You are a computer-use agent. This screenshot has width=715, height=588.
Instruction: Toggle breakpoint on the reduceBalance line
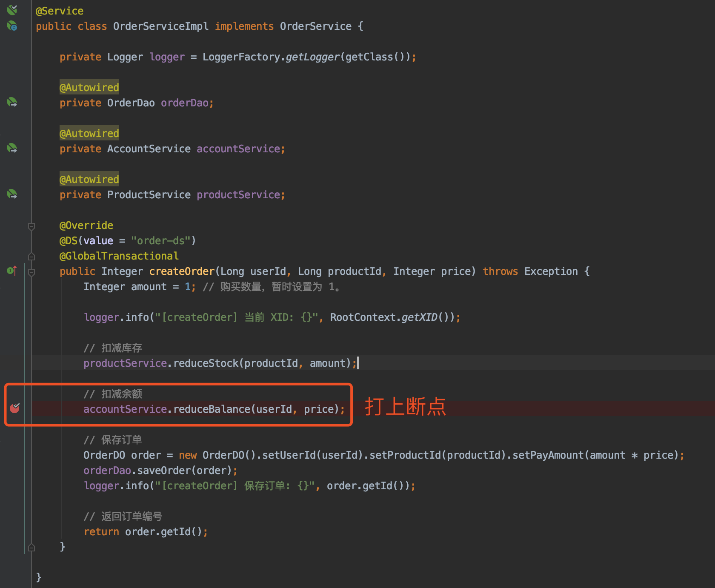15,408
